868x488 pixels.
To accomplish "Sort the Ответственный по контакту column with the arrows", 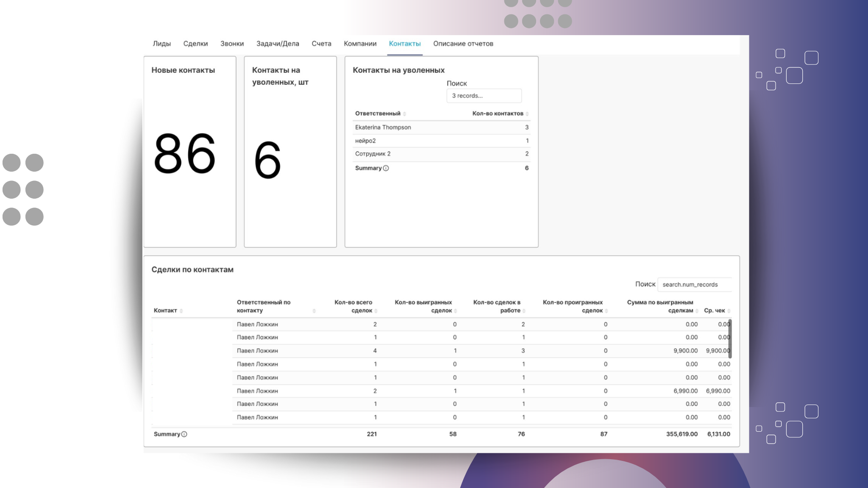I will (314, 311).
